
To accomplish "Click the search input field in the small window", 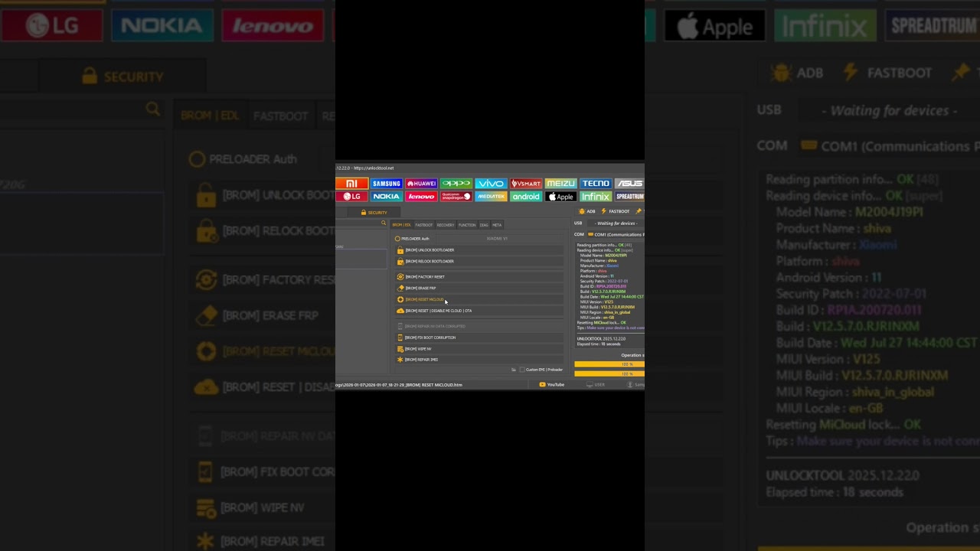I will point(361,223).
